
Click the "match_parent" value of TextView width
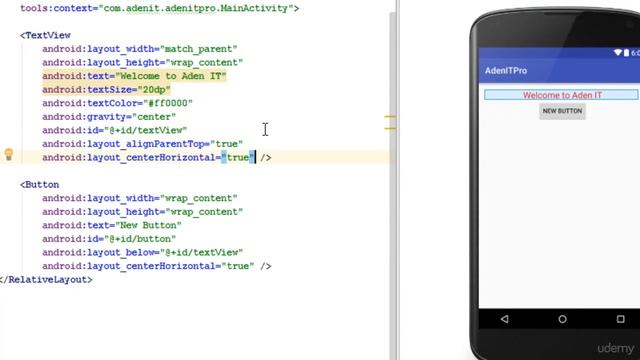(199, 49)
